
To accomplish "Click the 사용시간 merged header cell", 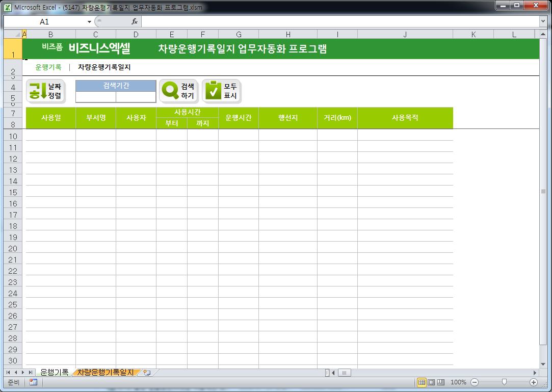I will [187, 112].
